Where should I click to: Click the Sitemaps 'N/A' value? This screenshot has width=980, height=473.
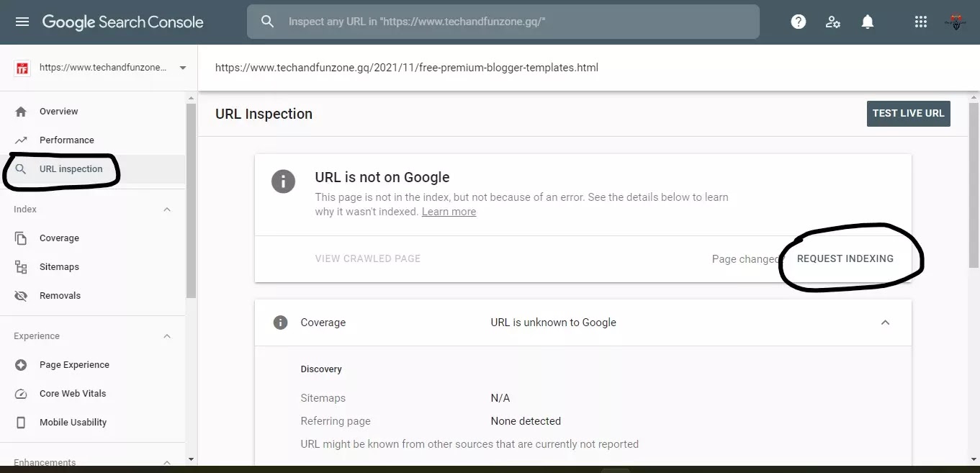click(500, 398)
